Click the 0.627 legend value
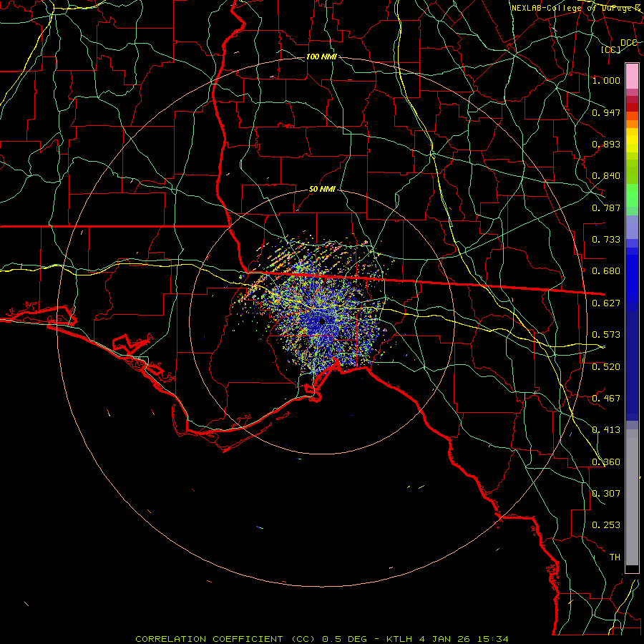Screen dimensions: 644x644 [606, 303]
